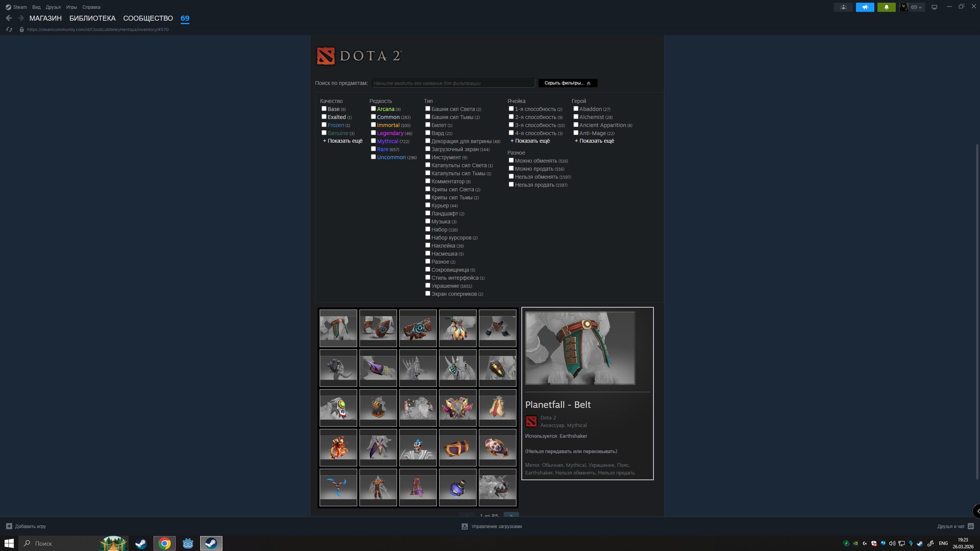Enable the Immortal rarity filter
Screen dimensions: 980x551
373,125
